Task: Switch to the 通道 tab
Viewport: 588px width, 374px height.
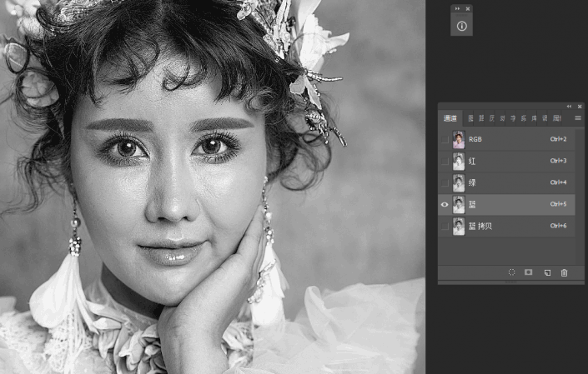Action: [450, 118]
